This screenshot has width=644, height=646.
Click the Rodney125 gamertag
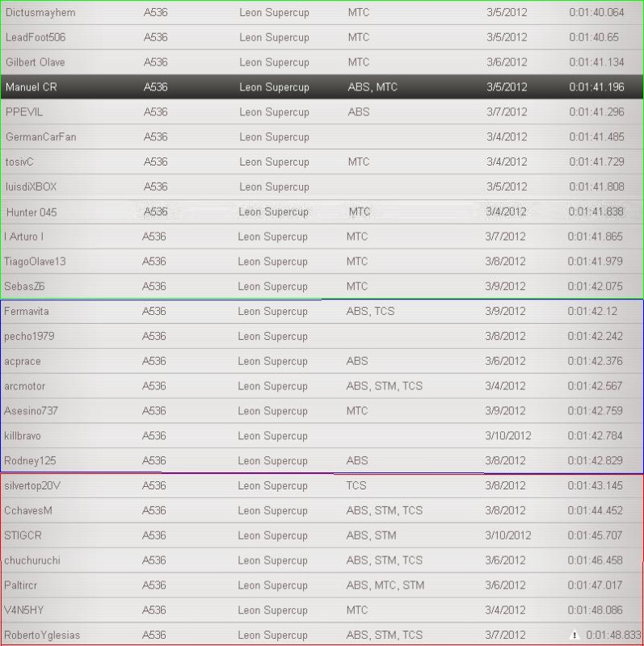(30, 461)
